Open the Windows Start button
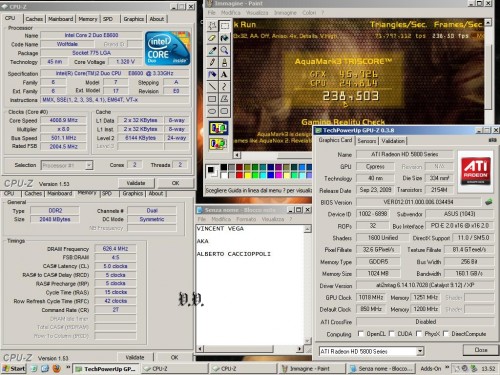This screenshot has width=500, height=375. [x=14, y=368]
